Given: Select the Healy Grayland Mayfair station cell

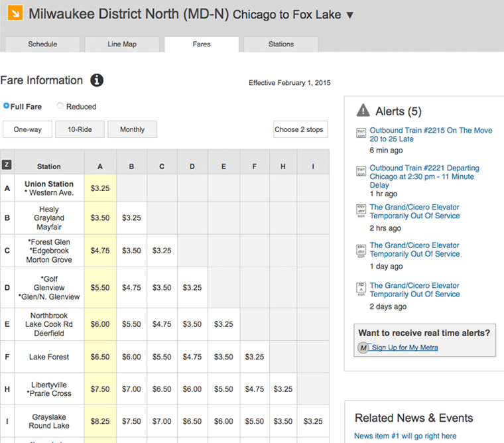Looking at the screenshot, I should pyautogui.click(x=49, y=218).
